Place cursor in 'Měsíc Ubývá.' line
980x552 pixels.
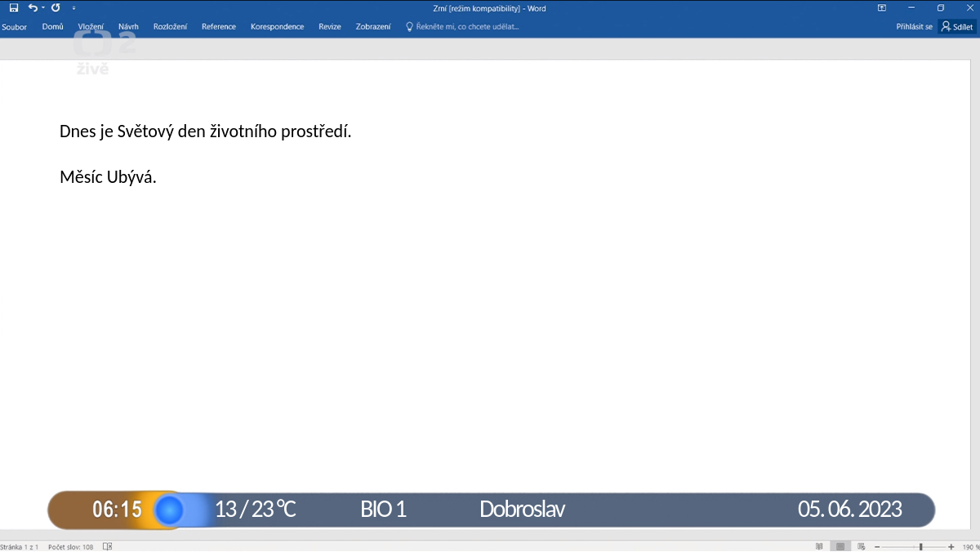108,177
